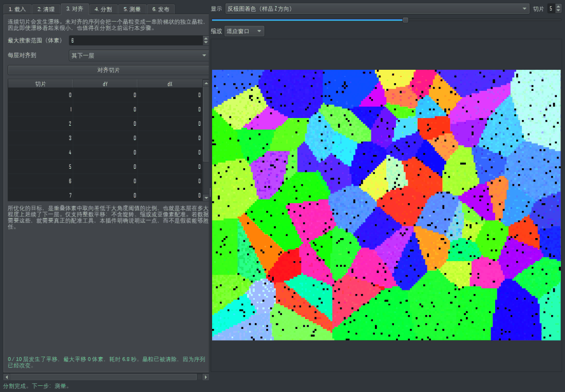Viewport: 565px width, 392px height.
Task: Go to the 1. 载入 tab
Action: [x=17, y=9]
